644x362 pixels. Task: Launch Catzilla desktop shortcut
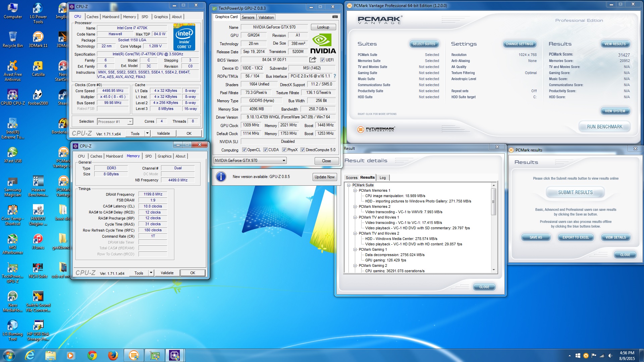point(38,69)
